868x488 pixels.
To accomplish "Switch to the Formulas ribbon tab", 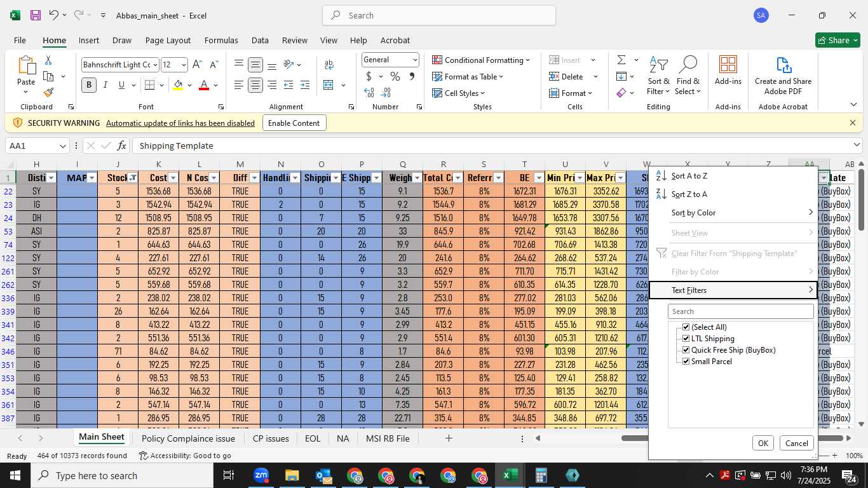I will (x=221, y=40).
